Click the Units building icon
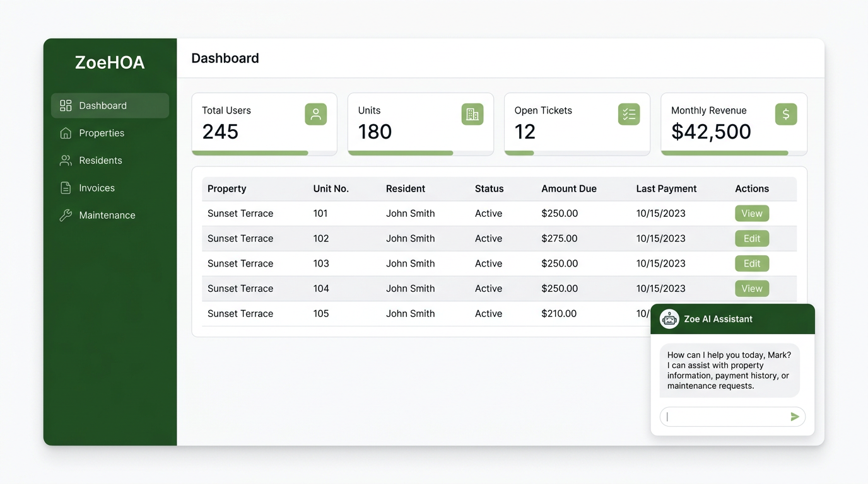Viewport: 868px width, 484px height. 472,114
